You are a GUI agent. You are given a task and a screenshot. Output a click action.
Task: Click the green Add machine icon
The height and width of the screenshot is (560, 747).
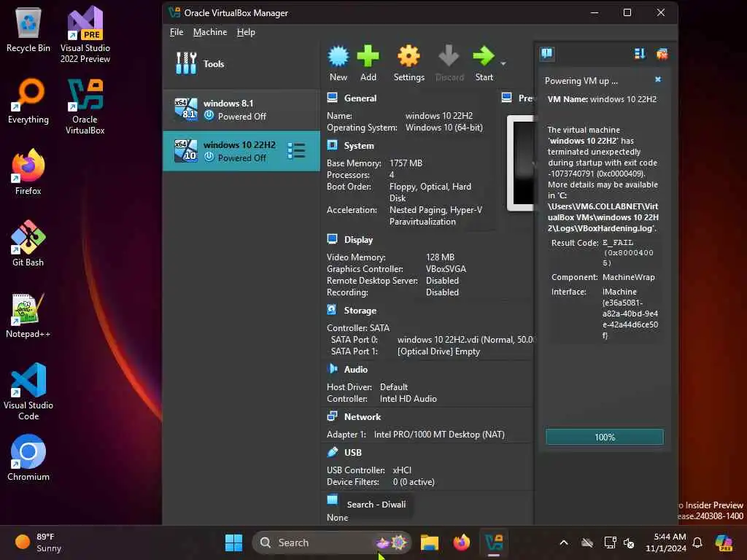coord(368,56)
